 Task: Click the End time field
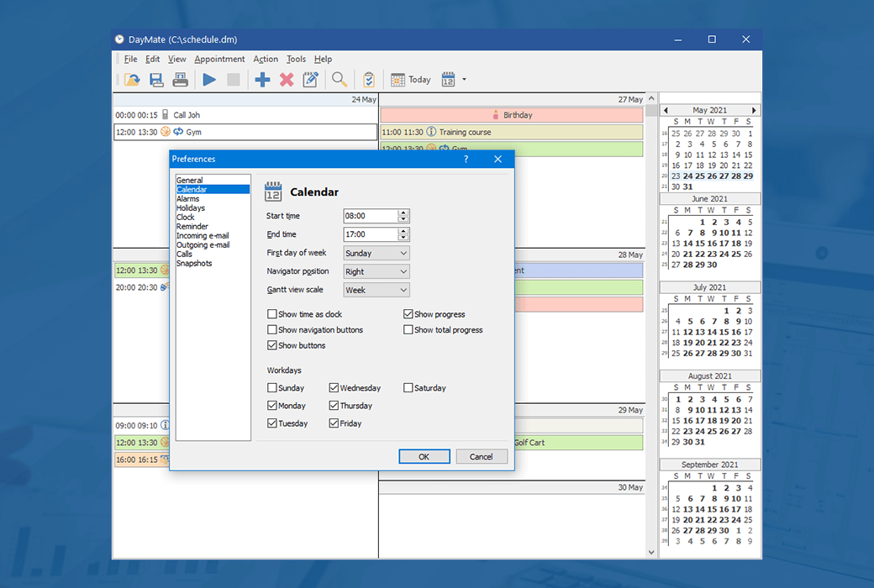[371, 234]
